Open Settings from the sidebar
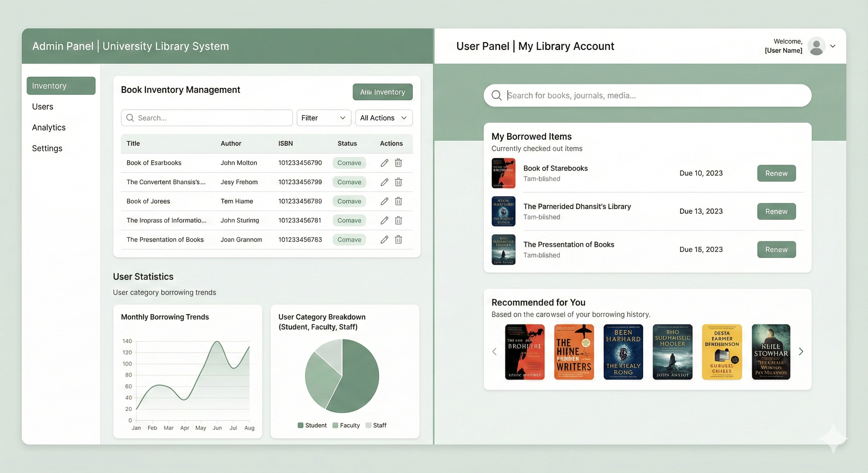Image resolution: width=868 pixels, height=473 pixels. click(47, 148)
